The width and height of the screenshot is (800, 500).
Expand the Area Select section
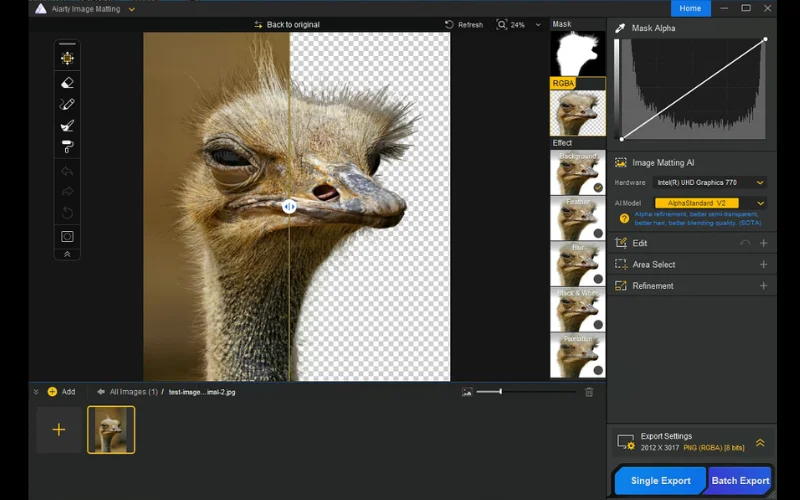[763, 265]
